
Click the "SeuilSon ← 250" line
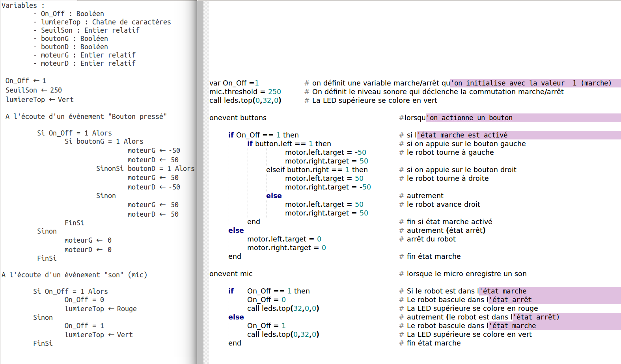[34, 90]
